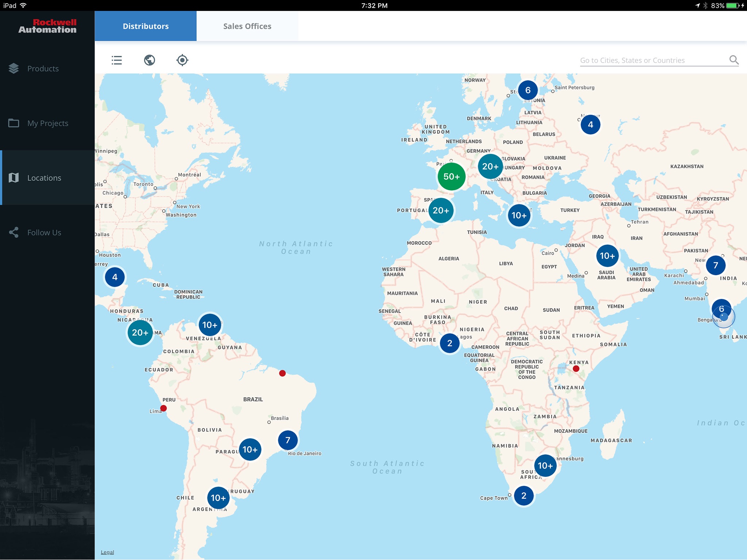Screen dimensions: 747x560
Task: Click the Legal link at bottom left
Action: coord(108,552)
